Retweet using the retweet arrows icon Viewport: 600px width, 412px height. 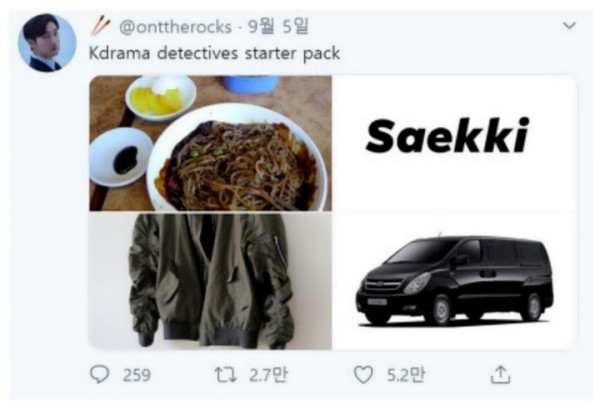[225, 375]
